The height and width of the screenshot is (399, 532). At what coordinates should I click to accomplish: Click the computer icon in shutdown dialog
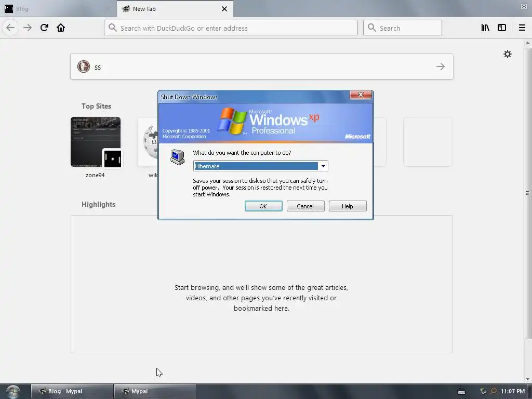(178, 157)
